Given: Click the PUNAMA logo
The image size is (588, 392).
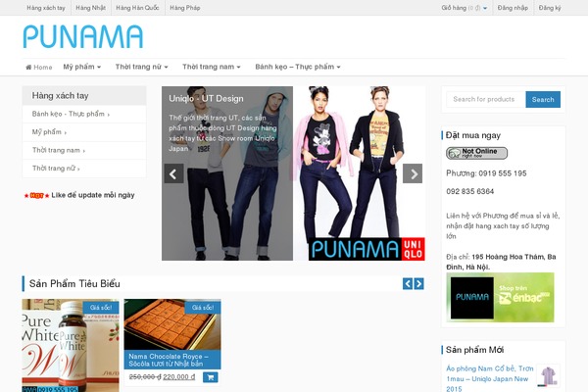Looking at the screenshot, I should (83, 37).
